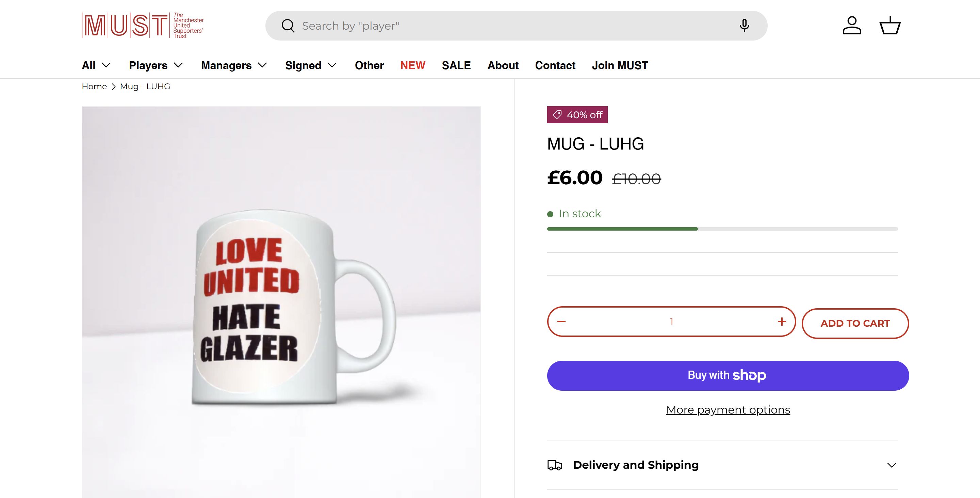This screenshot has width=980, height=498.
Task: Open the Signed dropdown menu
Action: tap(311, 65)
